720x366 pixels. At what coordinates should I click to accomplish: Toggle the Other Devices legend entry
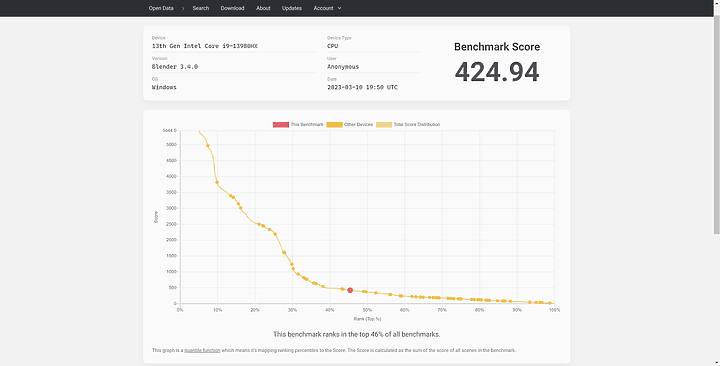349,124
